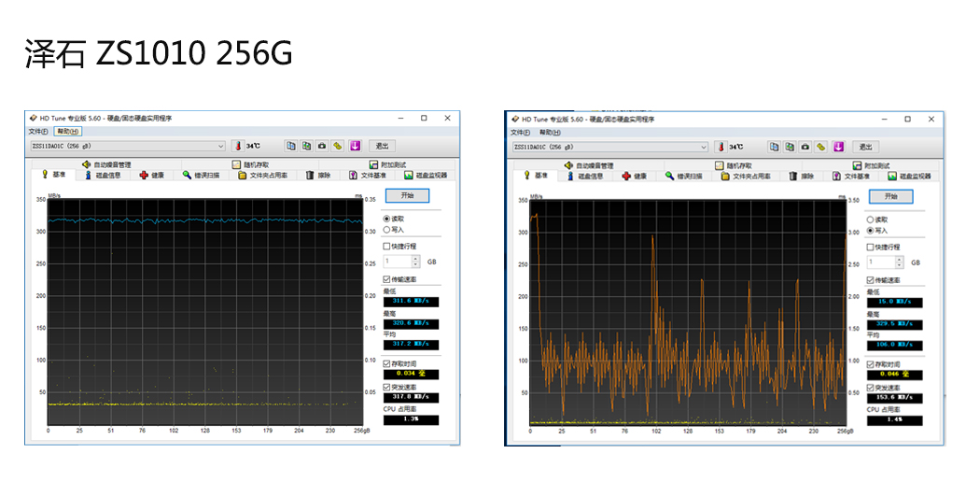
Task: Click average value 106.0 MB/s in right window
Action: click(894, 345)
